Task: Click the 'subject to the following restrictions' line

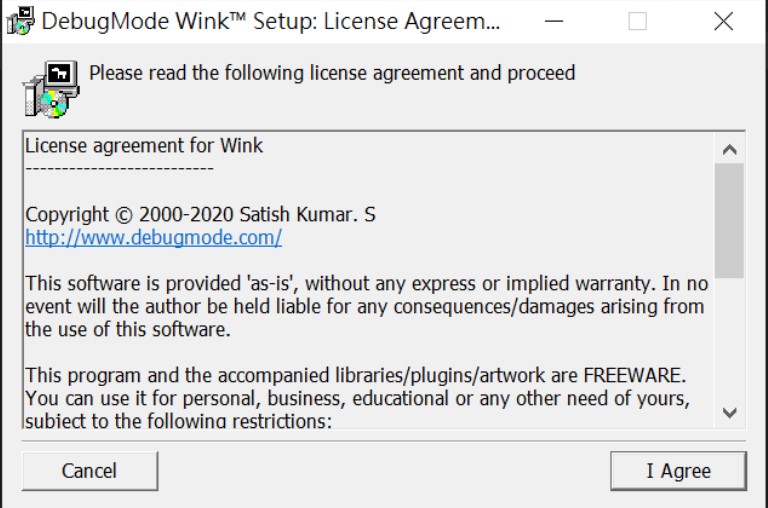Action: [179, 421]
